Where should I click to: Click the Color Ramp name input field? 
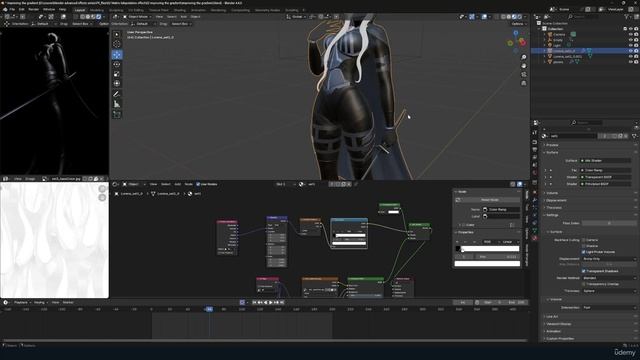coord(501,209)
